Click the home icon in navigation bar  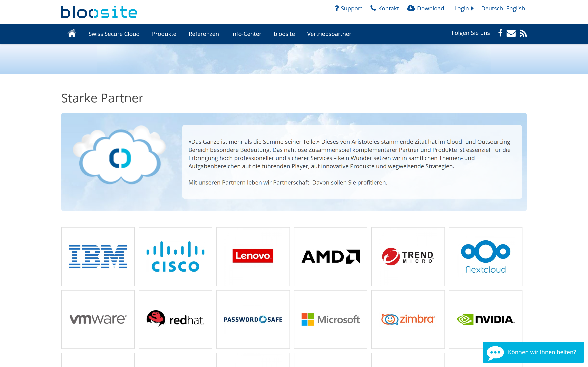pos(72,33)
